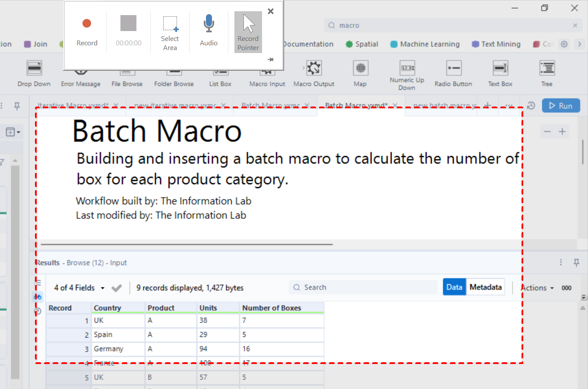Switch results view to Metadata

coord(485,287)
